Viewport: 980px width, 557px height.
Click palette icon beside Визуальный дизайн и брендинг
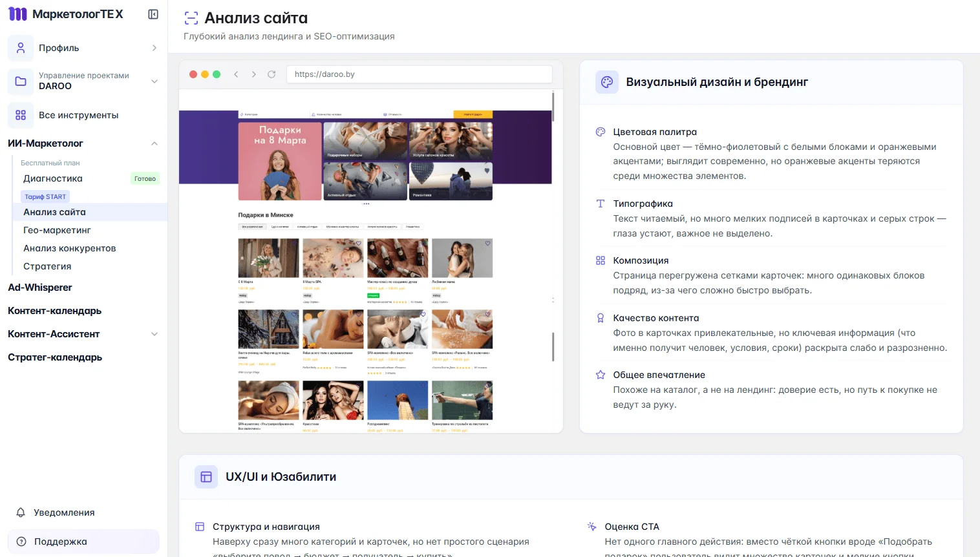point(606,82)
